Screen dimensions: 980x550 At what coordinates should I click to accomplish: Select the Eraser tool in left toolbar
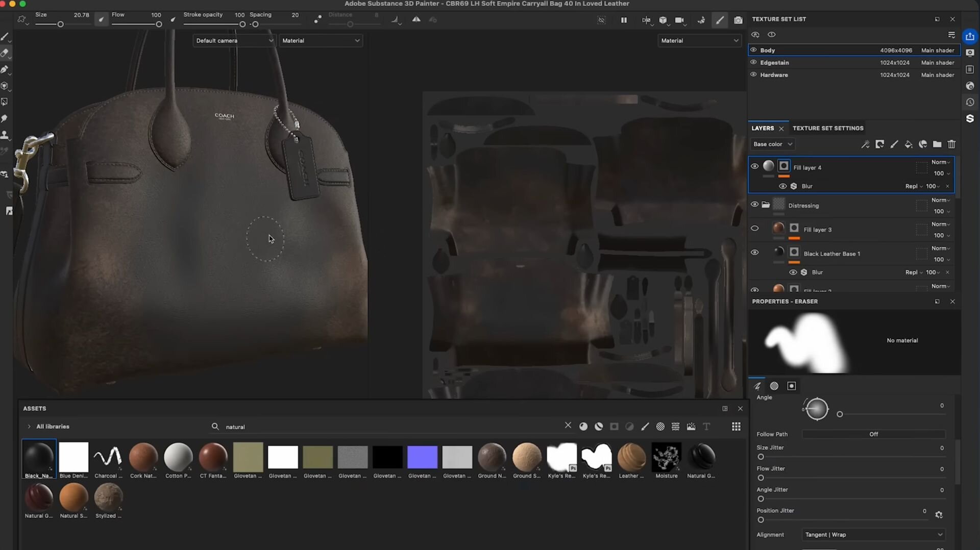click(x=5, y=53)
